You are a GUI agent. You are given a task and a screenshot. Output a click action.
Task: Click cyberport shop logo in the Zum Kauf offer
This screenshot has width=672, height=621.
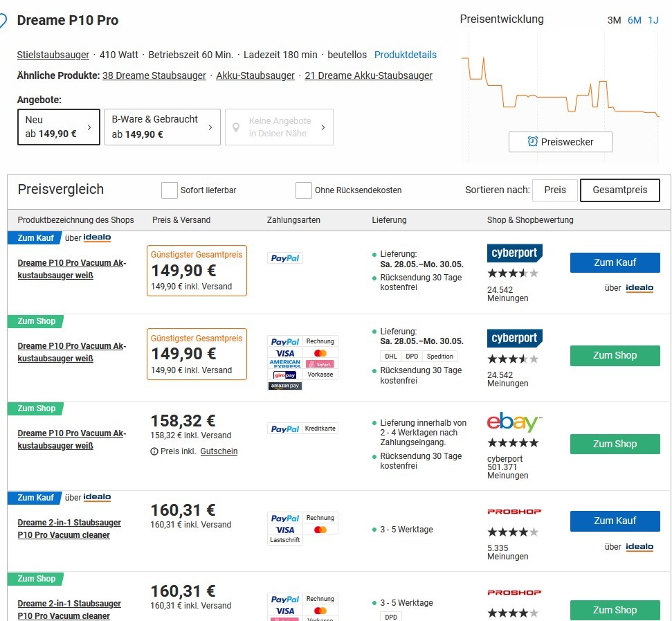(x=515, y=253)
